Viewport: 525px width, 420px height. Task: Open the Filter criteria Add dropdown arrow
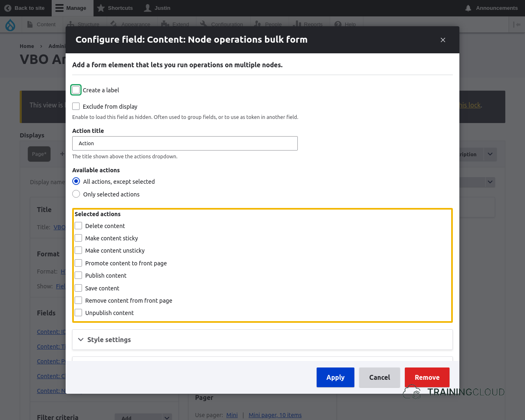(x=167, y=418)
